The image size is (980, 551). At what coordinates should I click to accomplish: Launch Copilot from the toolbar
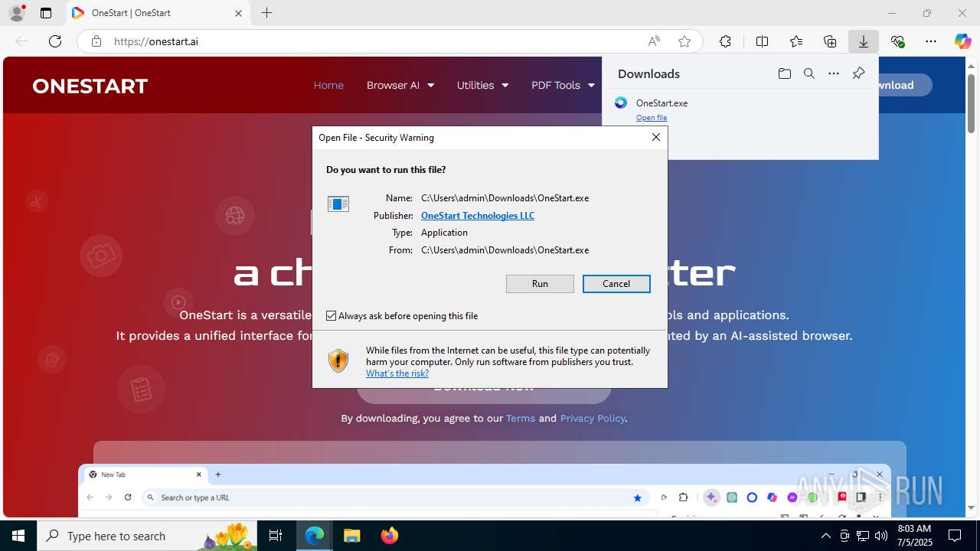tap(962, 41)
